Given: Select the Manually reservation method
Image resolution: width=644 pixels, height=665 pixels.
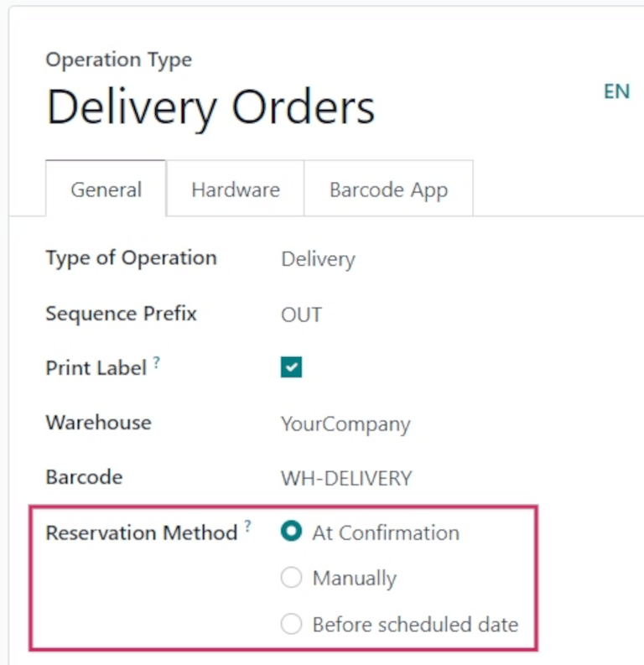Looking at the screenshot, I should [291, 578].
